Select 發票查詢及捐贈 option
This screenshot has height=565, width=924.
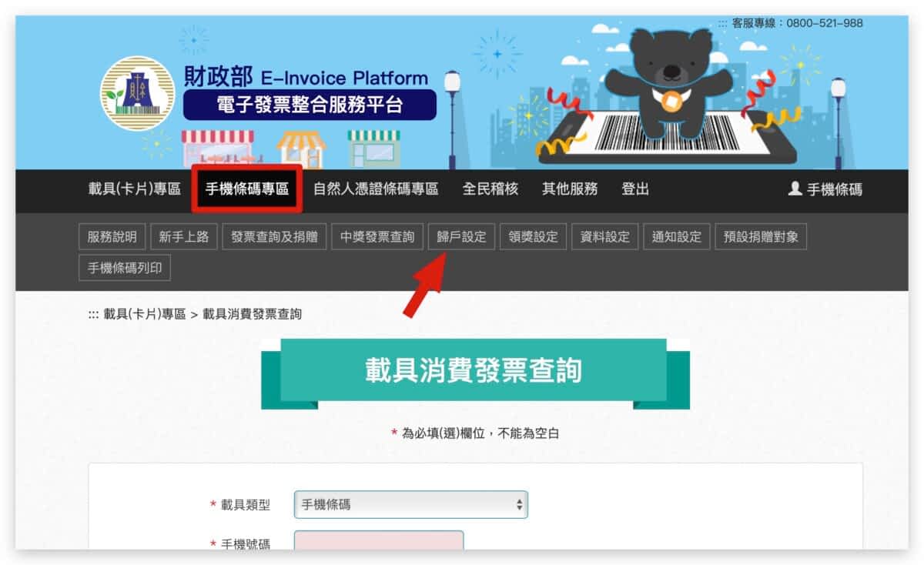[275, 237]
